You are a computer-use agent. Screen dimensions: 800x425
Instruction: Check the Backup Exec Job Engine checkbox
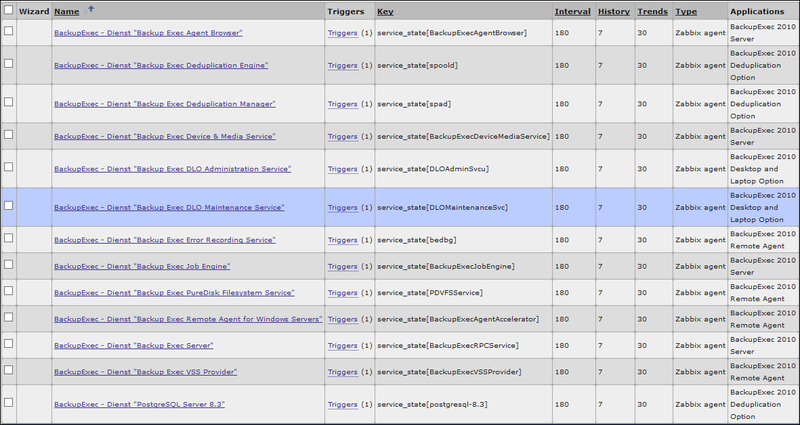coord(9,265)
